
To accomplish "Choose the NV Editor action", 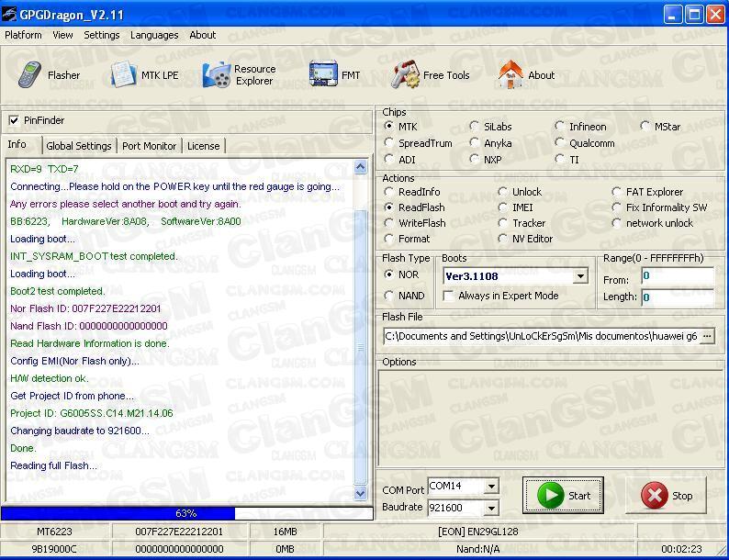I will [502, 239].
